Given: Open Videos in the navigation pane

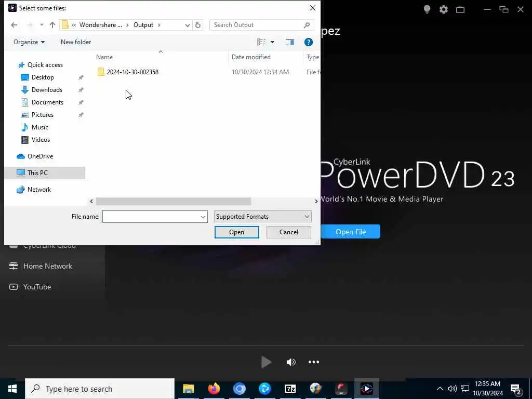Looking at the screenshot, I should [x=41, y=140].
